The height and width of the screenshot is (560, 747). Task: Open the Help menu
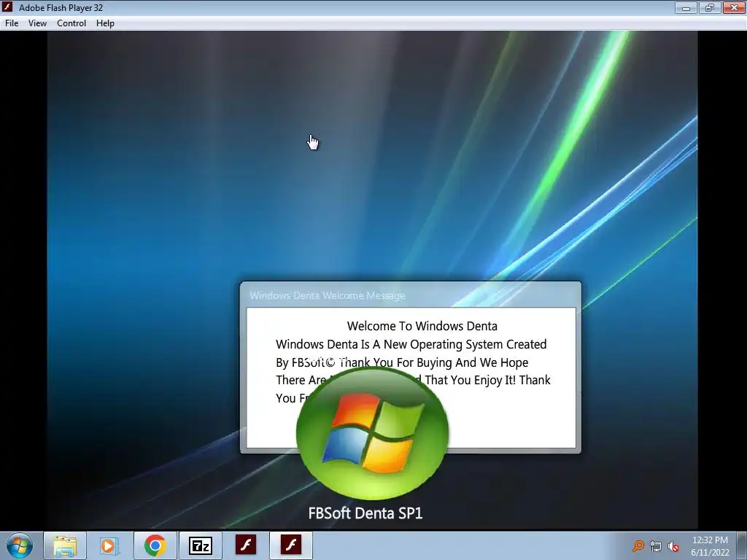tap(105, 23)
